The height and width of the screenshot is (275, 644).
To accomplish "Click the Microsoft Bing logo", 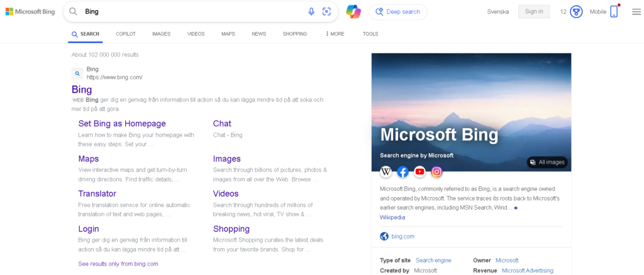I will click(x=30, y=11).
